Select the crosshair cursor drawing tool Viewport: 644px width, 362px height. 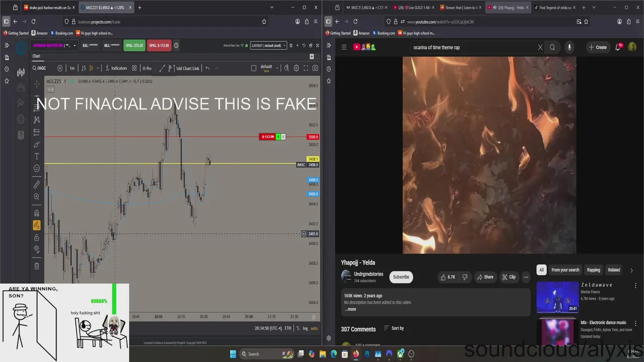37,84
